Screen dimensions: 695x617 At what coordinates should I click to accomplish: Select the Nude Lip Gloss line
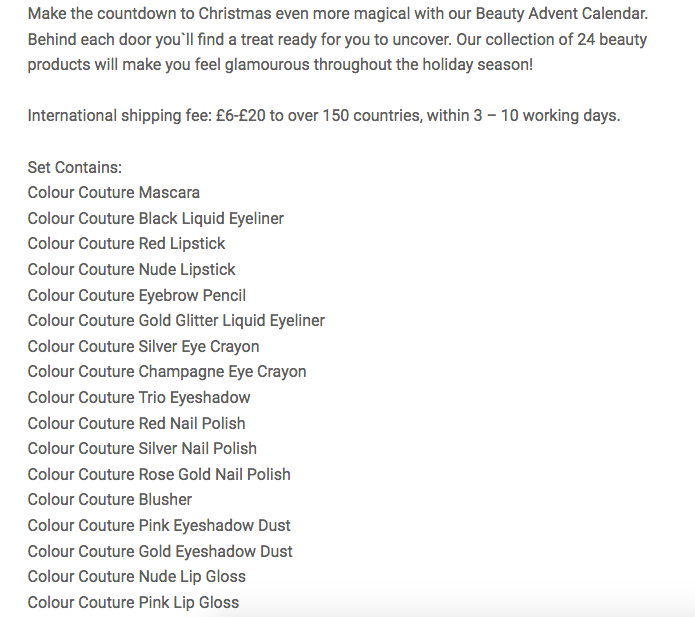137,576
